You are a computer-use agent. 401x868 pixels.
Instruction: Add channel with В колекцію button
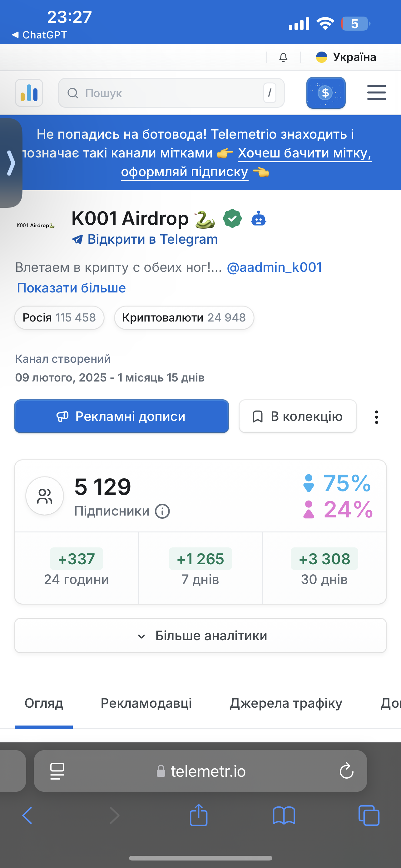298,416
